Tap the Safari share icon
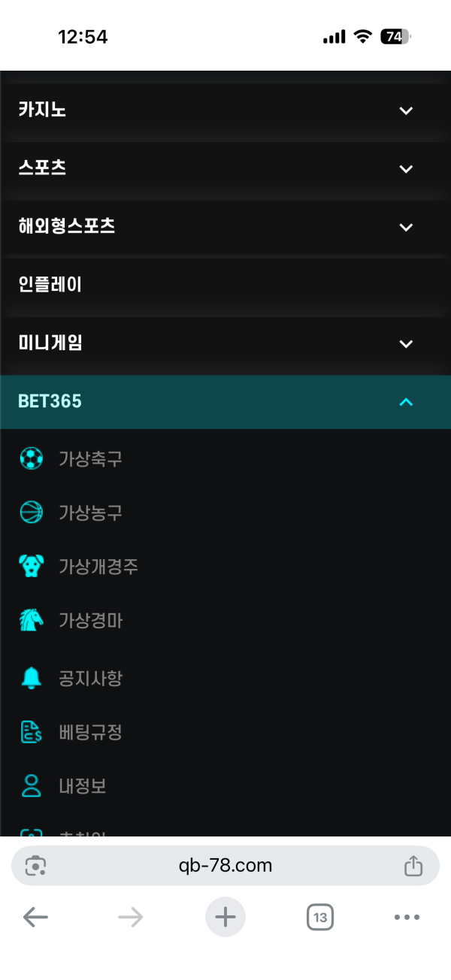The height and width of the screenshot is (980, 451). coord(413,866)
